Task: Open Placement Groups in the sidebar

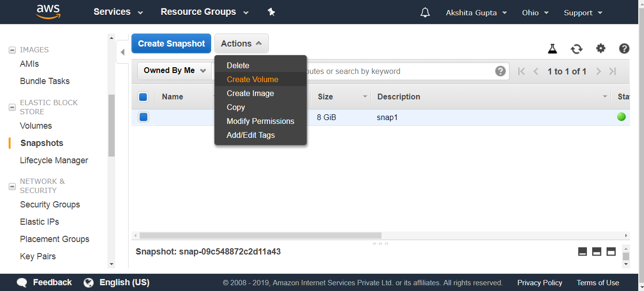Action: (x=55, y=239)
